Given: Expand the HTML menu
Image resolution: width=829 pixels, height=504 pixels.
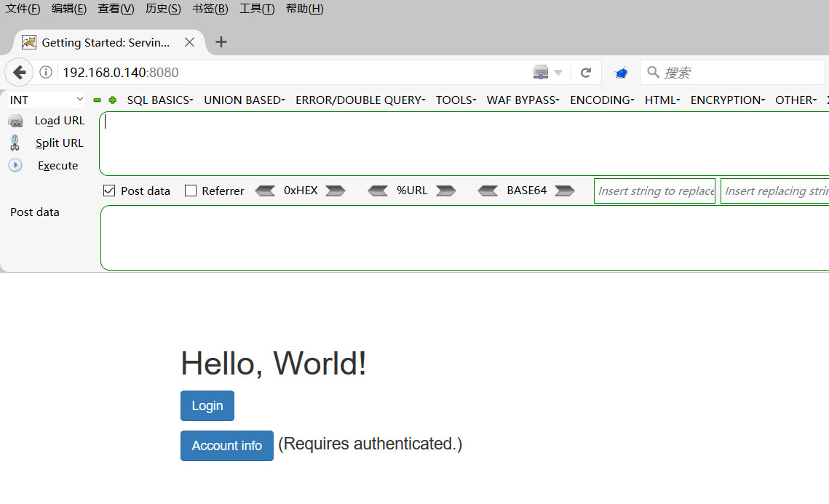Looking at the screenshot, I should (x=662, y=100).
